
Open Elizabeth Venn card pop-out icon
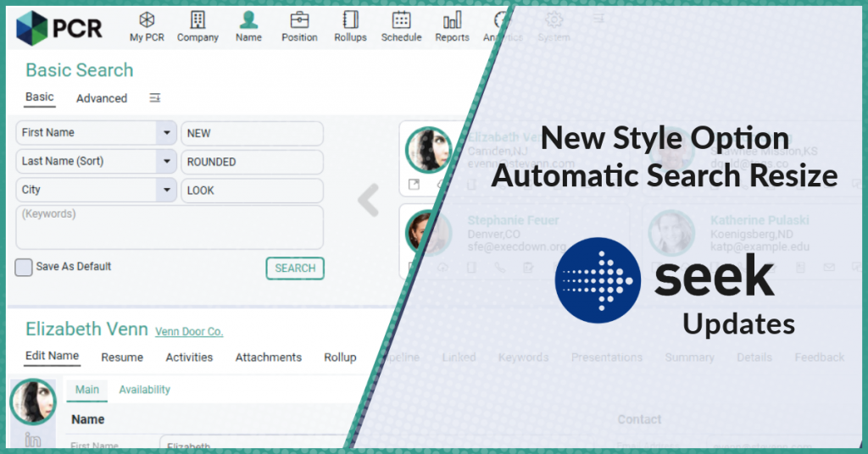pos(414,185)
